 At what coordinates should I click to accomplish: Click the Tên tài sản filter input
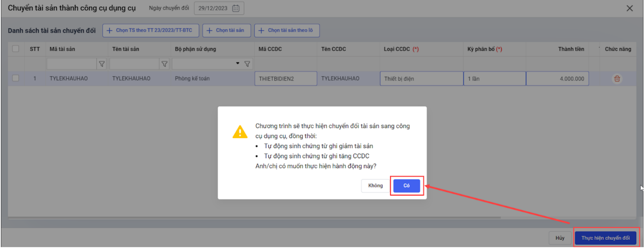click(134, 64)
